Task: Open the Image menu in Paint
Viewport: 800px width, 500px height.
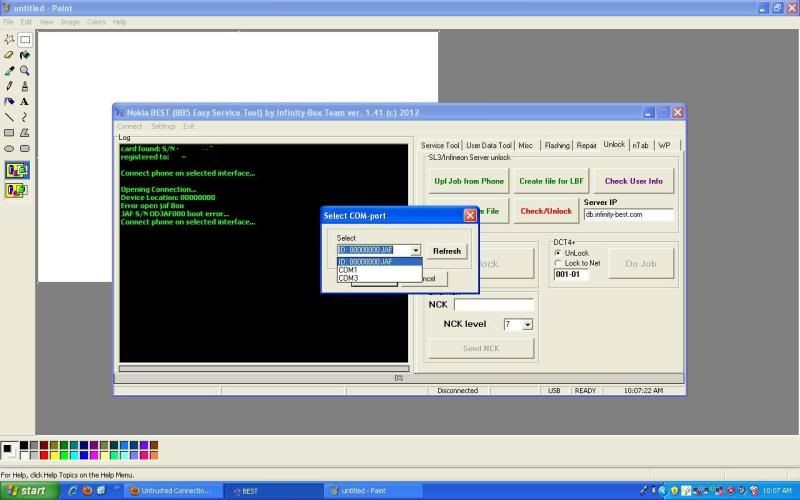Action: pyautogui.click(x=70, y=22)
